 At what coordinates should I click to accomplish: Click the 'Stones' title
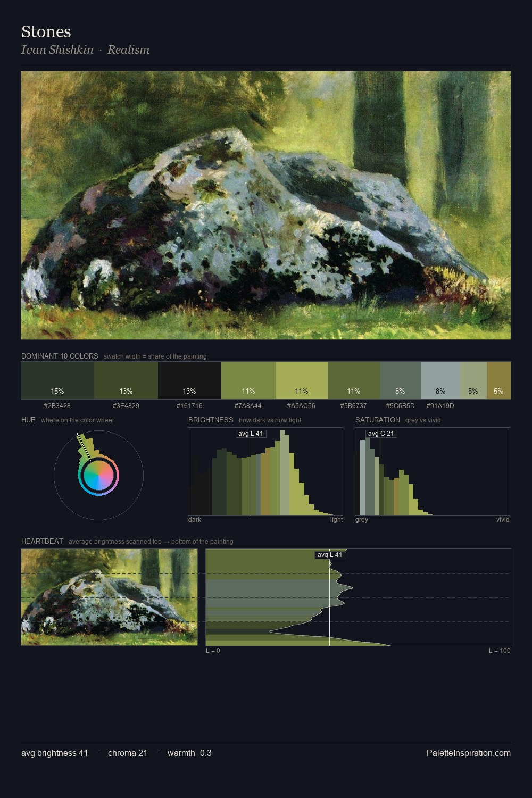point(46,32)
